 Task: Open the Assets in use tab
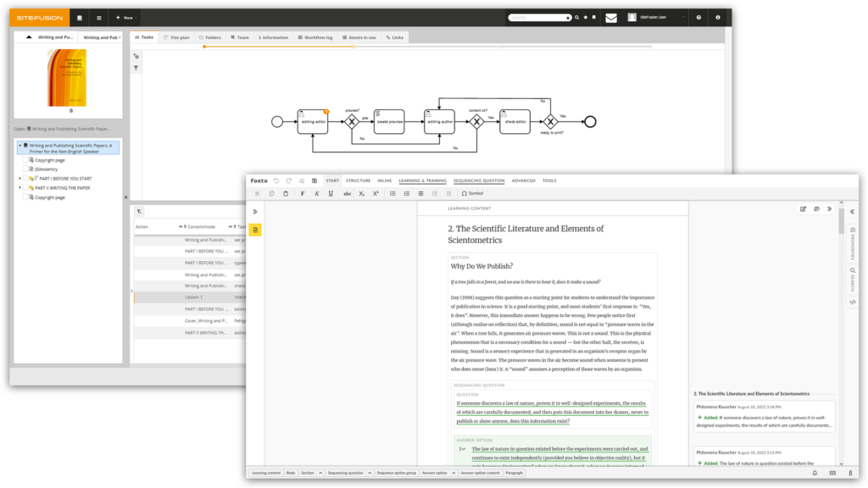click(359, 37)
